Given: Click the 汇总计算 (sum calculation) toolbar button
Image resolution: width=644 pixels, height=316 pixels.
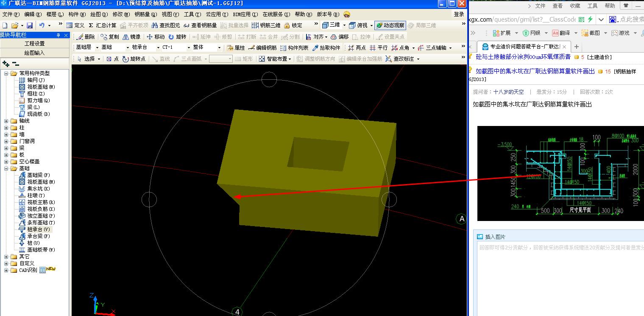Looking at the screenshot, I should point(102,25).
